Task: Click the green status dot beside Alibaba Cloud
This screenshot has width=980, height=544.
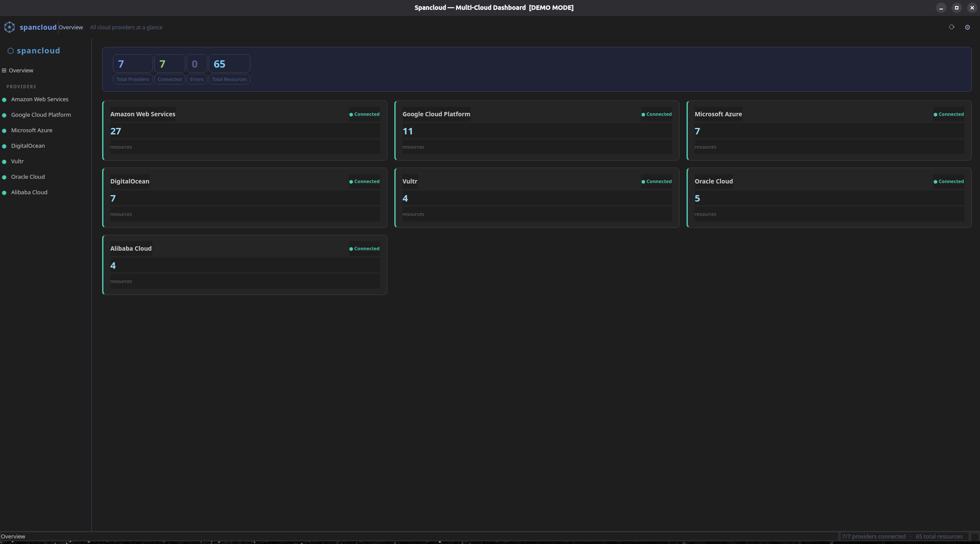Action: [4, 193]
